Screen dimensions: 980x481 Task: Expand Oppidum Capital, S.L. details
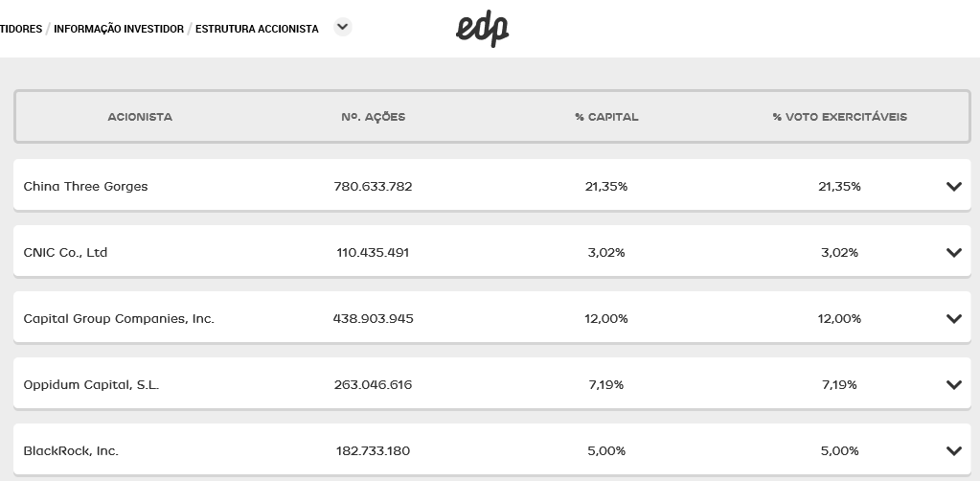click(x=953, y=385)
